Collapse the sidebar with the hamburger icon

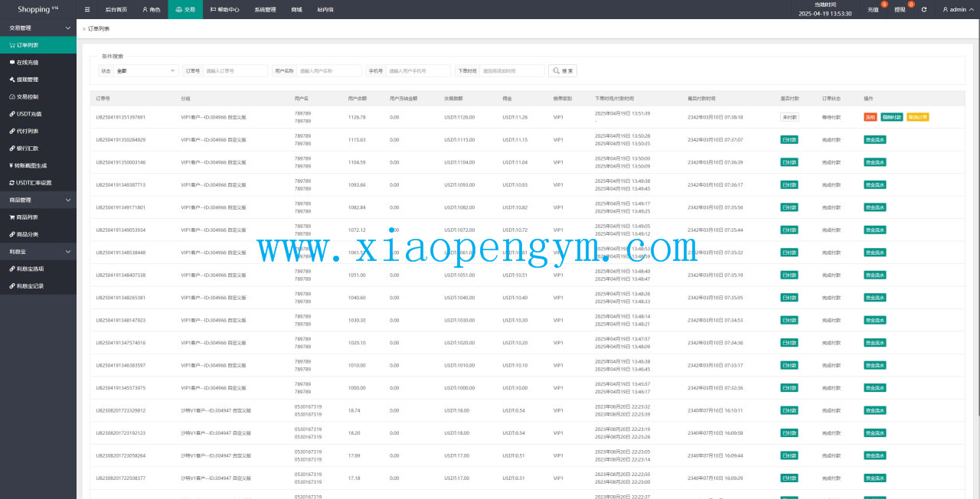click(87, 9)
